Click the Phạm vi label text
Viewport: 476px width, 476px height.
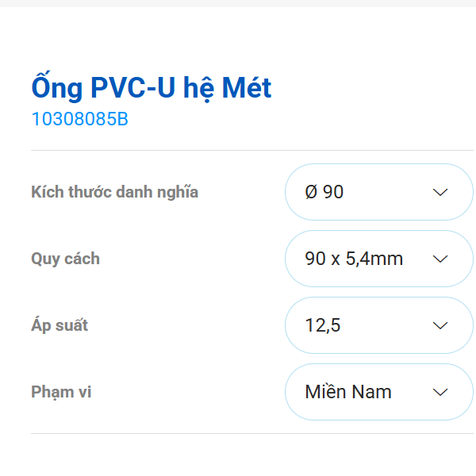click(61, 392)
